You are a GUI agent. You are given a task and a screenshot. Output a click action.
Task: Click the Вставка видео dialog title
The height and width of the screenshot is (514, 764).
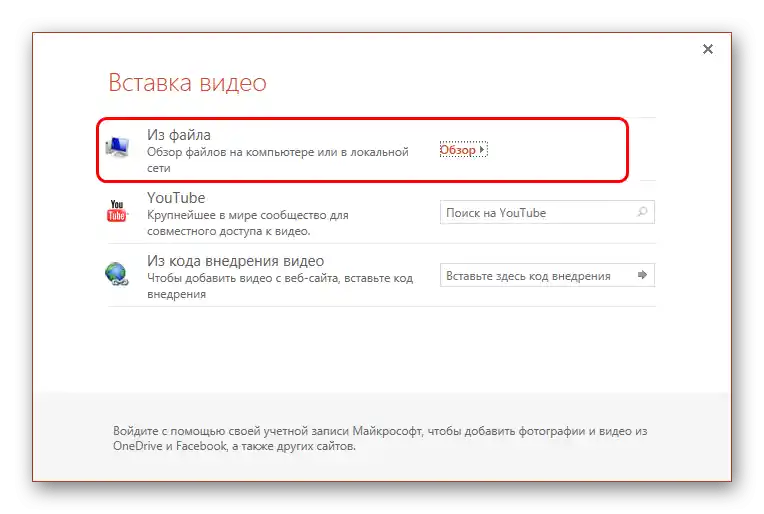[188, 82]
